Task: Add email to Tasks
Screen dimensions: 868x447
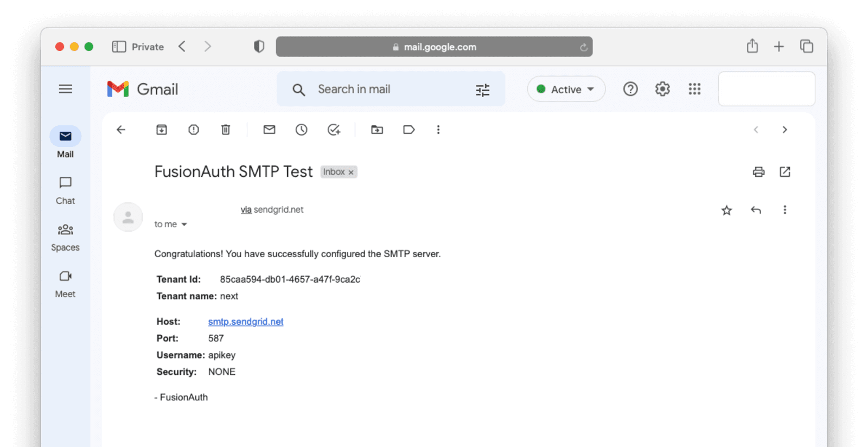Action: pos(334,130)
